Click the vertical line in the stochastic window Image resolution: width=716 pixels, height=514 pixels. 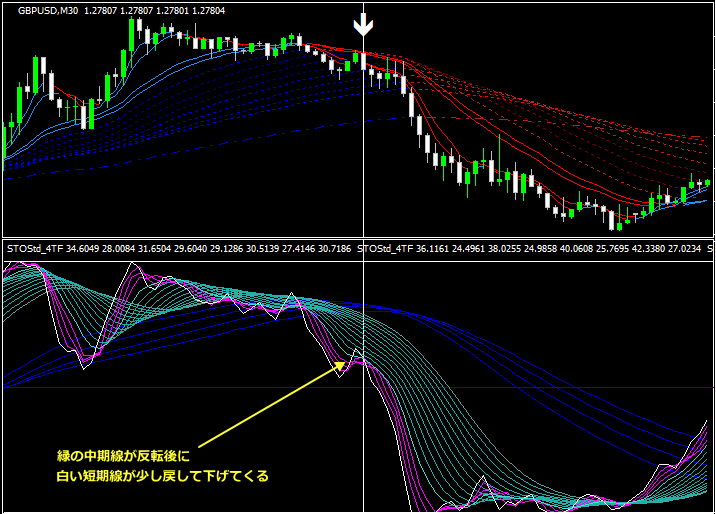coord(363,440)
